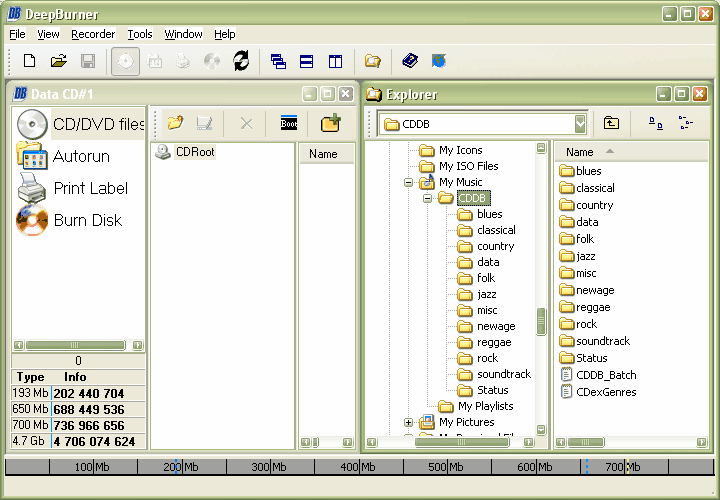Select the CDDB_Batch file
Image resolution: width=720 pixels, height=500 pixels.
tap(606, 375)
